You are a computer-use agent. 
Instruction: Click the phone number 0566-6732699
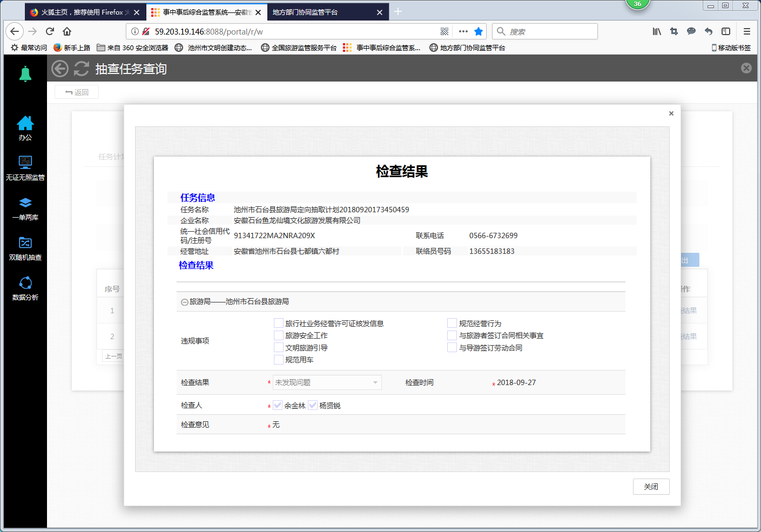pyautogui.click(x=493, y=235)
